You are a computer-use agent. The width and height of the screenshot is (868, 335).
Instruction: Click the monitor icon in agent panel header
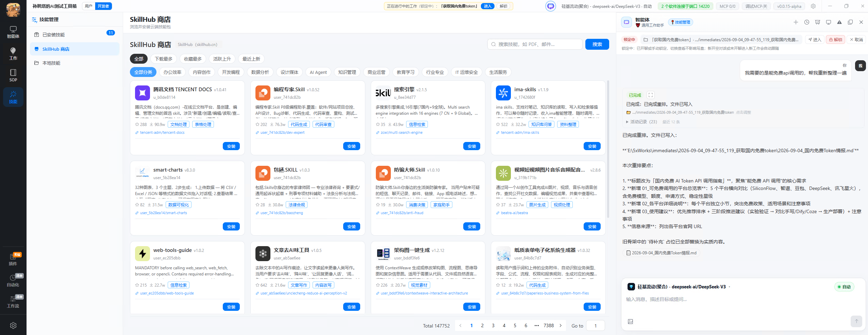click(x=829, y=22)
